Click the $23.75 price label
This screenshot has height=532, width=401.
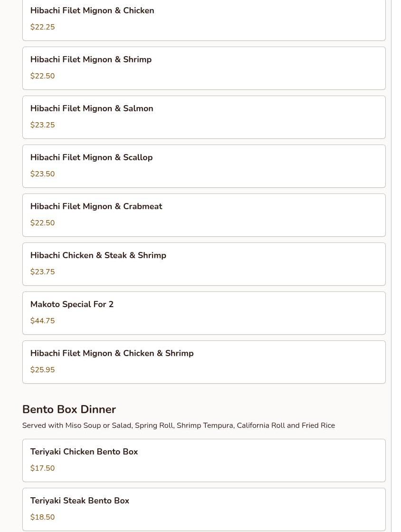click(x=42, y=272)
